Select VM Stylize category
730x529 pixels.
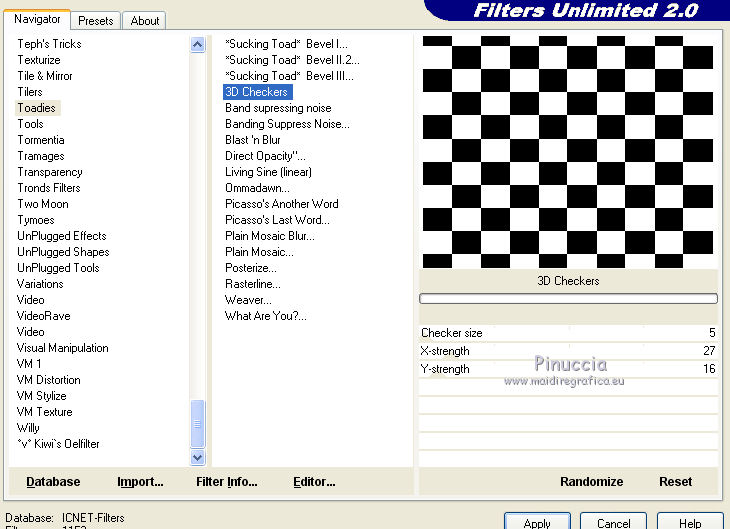click(x=41, y=396)
